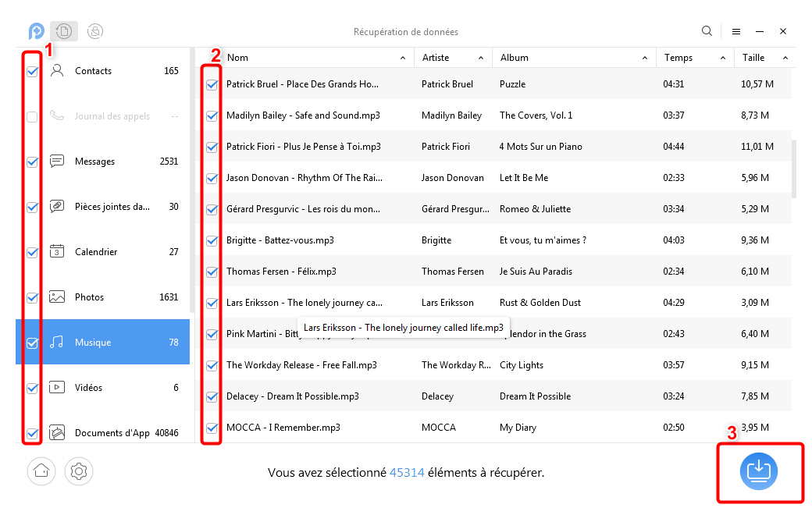Screen dimensions: 812x515
Task: Select the third recovery mode icon
Action: 95,31
